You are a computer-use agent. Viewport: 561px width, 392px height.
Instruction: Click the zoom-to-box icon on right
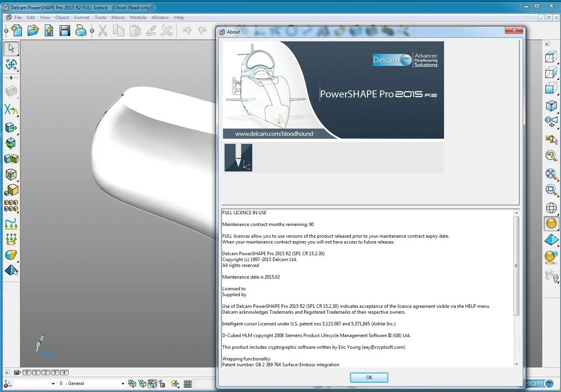[551, 190]
